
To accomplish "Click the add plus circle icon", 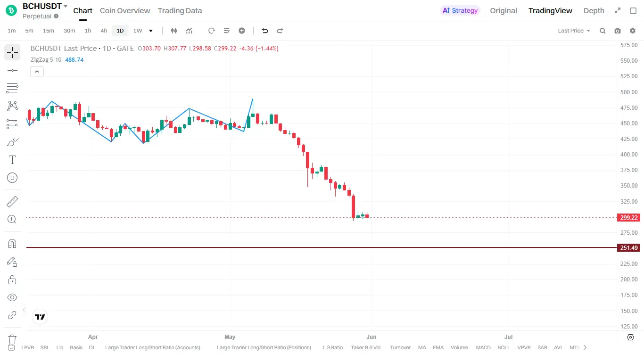I will pos(242,31).
